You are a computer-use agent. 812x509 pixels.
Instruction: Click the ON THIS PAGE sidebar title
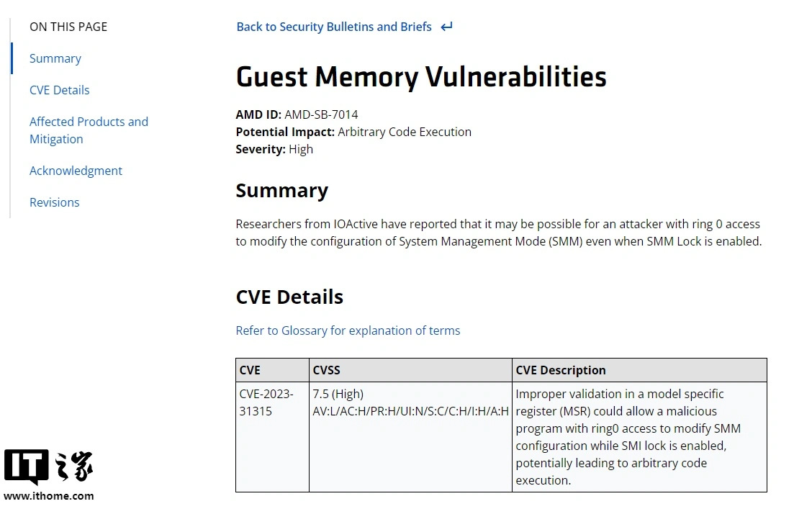tap(68, 27)
